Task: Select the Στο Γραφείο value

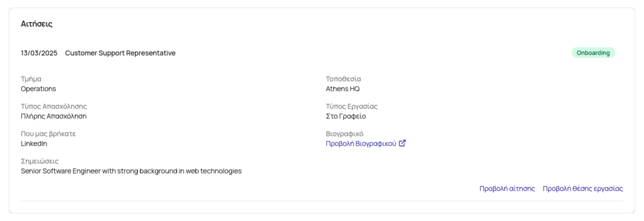Action: coord(346,116)
